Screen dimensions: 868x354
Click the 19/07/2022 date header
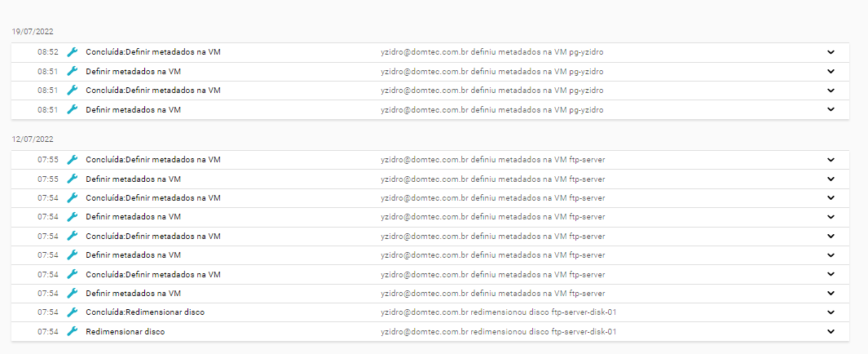[33, 32]
